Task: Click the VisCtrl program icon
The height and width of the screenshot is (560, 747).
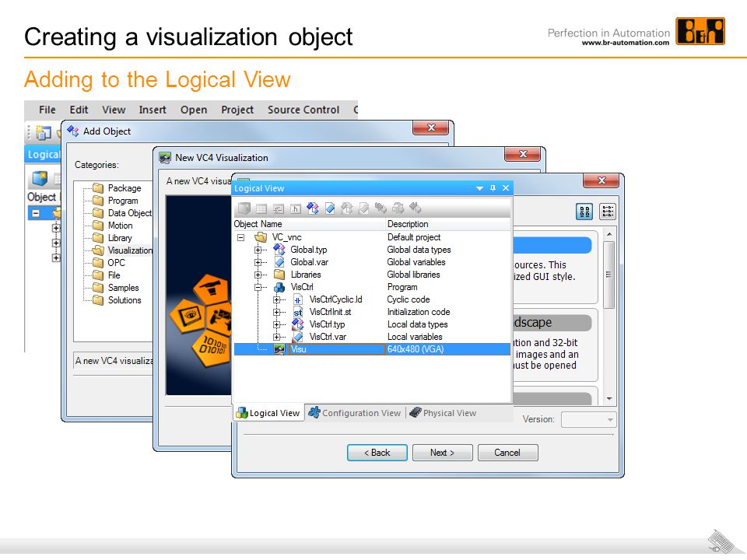Action: click(x=279, y=287)
